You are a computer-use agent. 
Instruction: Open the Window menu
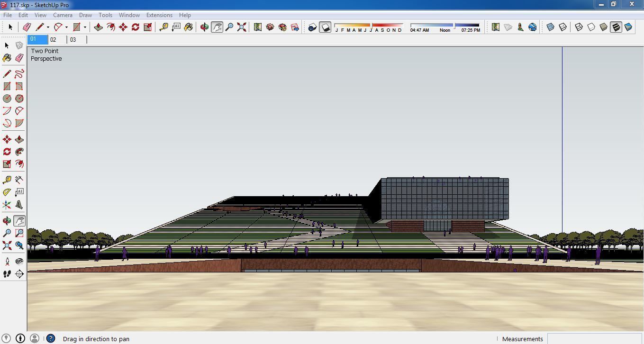129,15
